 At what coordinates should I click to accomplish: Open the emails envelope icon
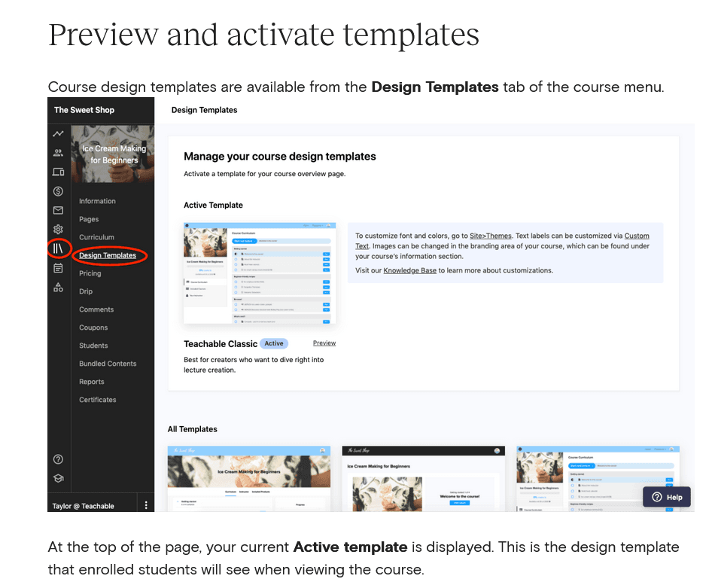(x=58, y=211)
